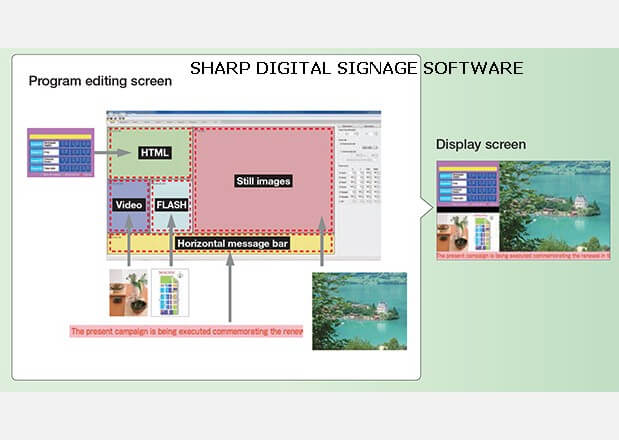Click the purple HTML source thumbnail
The height and width of the screenshot is (440, 619).
(61, 153)
